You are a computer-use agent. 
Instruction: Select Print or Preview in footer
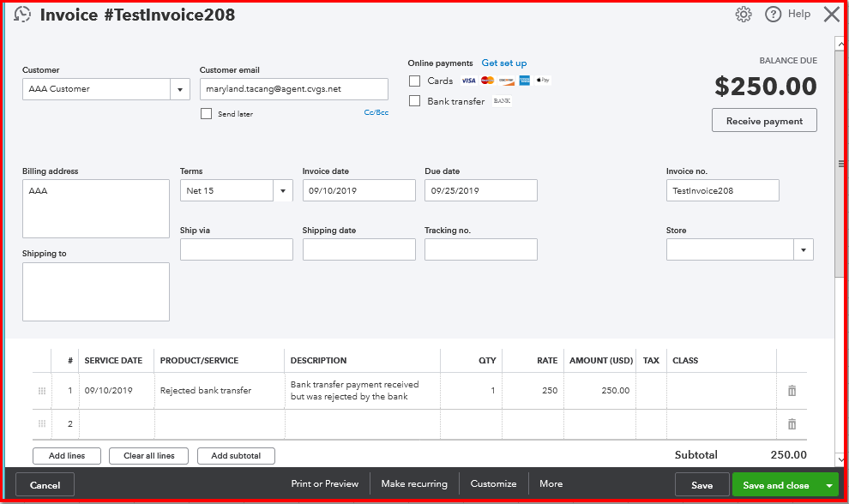point(325,483)
